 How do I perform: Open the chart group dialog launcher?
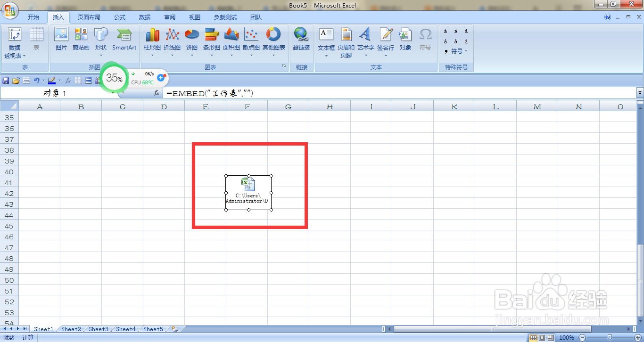284,67
